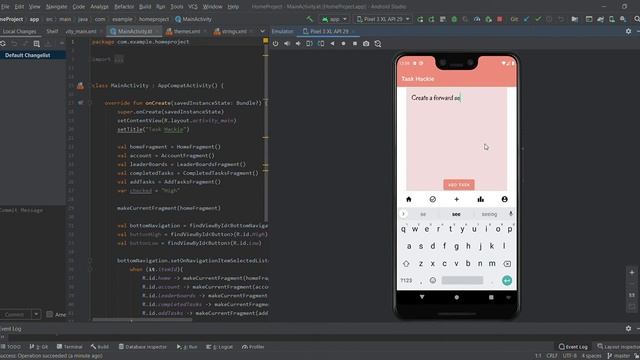Switch to the strings.xml editor tab

(234, 31)
